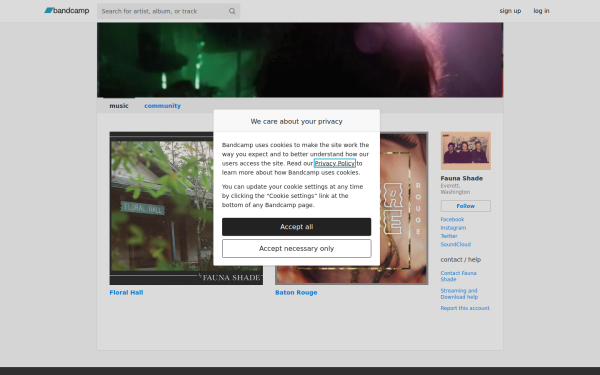Click the 'We care about your privacy' heading

tap(297, 121)
